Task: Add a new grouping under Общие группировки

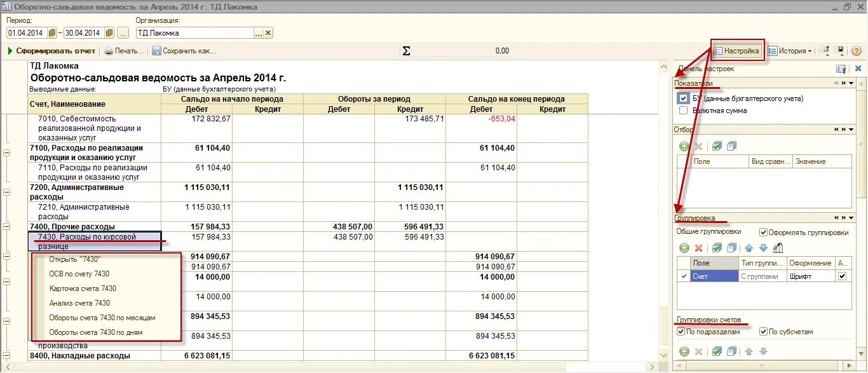Action: click(684, 248)
